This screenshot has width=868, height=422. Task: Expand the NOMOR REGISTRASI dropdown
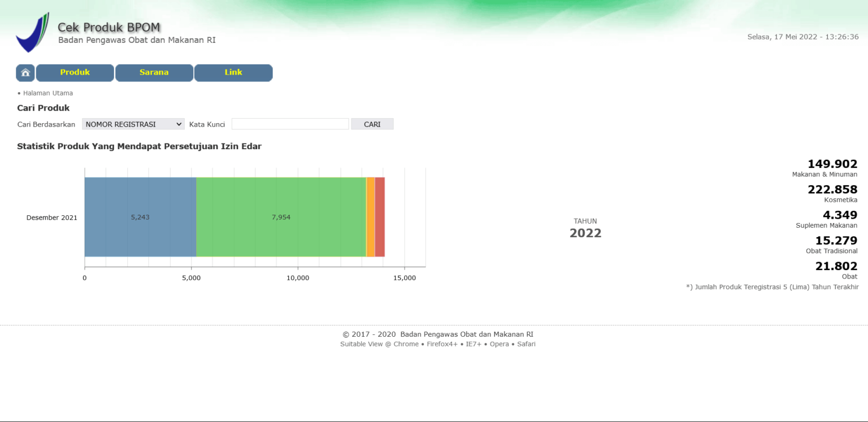(133, 124)
